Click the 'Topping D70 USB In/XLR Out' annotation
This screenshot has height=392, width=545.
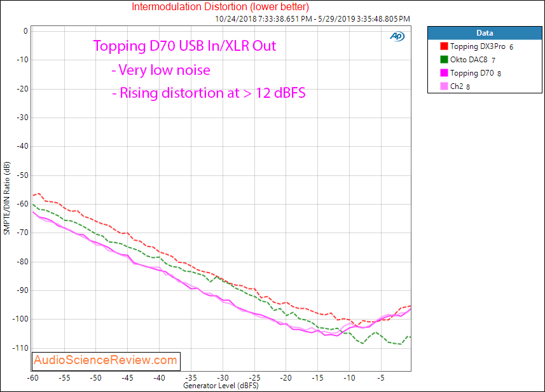[184, 46]
